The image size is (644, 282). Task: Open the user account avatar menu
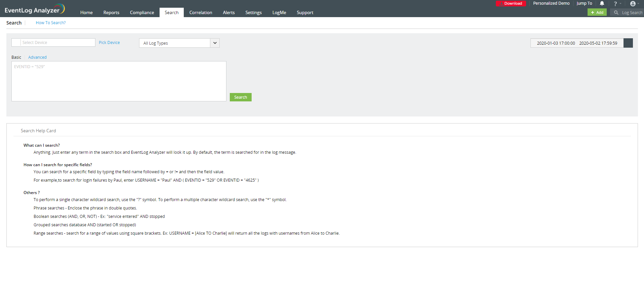633,4
